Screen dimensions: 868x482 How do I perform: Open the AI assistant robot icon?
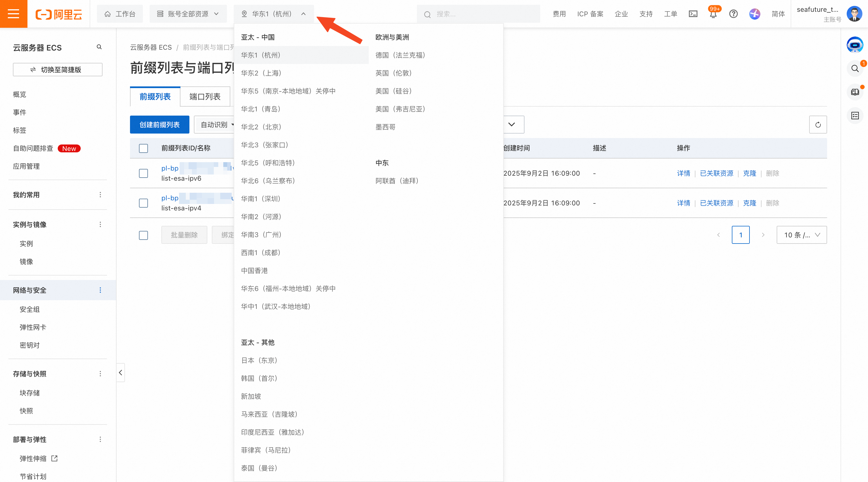tap(855, 45)
